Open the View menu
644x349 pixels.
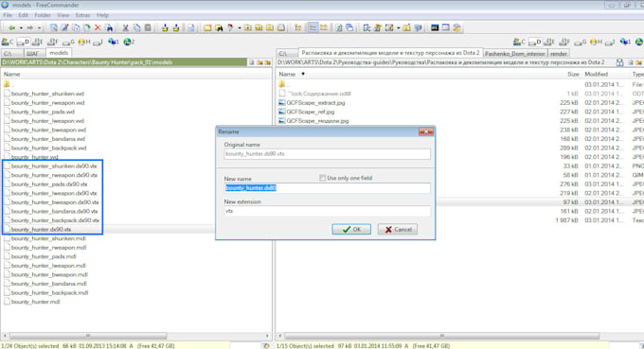[x=63, y=15]
